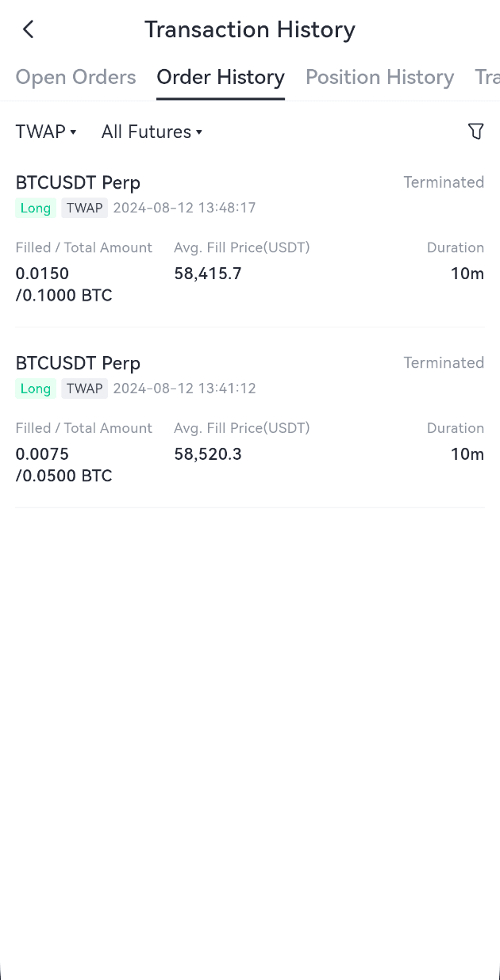This screenshot has height=980, width=500.
Task: Go to the Position History tab
Action: point(379,77)
